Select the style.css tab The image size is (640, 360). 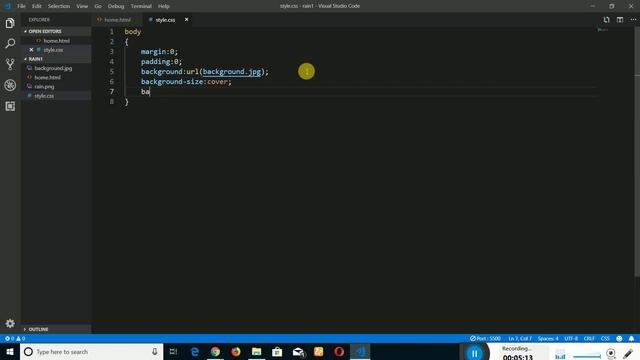coord(165,20)
